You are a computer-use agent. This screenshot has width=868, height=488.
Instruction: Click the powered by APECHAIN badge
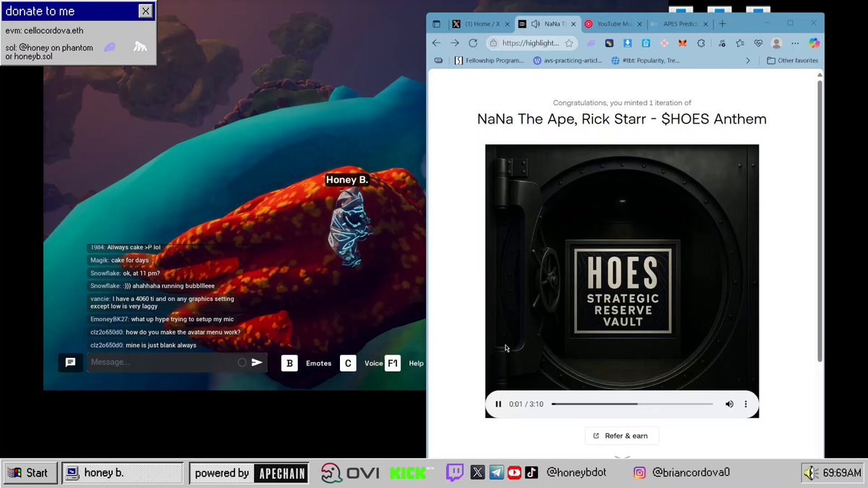coord(250,473)
